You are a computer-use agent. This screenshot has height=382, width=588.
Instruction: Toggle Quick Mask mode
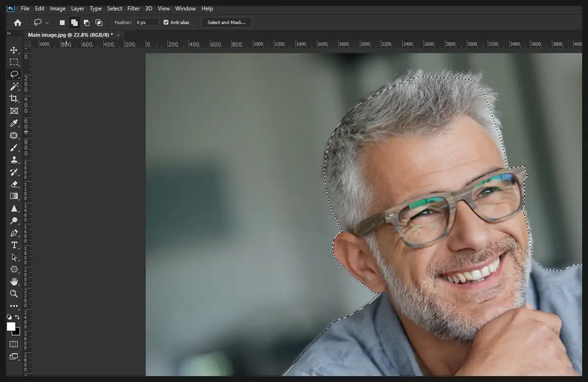coord(14,344)
